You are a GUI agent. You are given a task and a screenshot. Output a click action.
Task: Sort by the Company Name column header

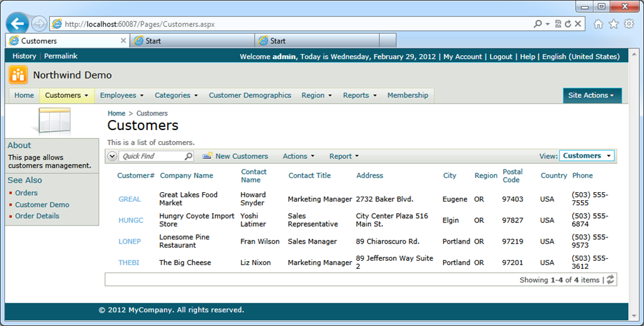[186, 176]
